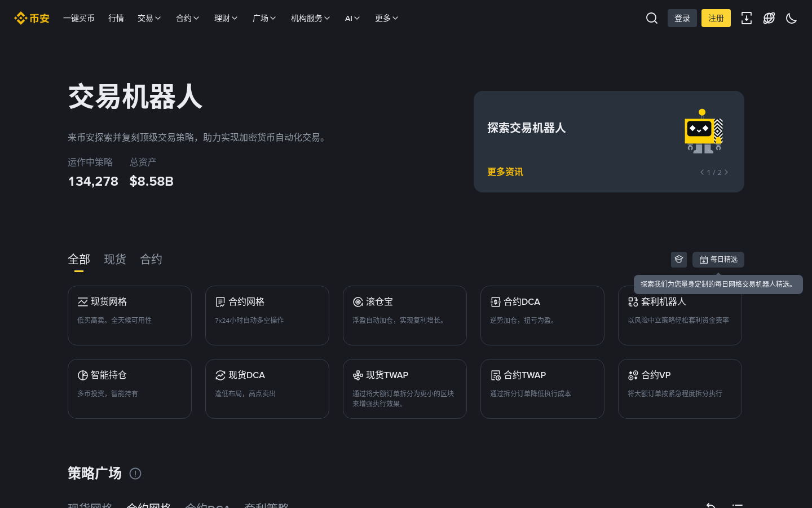This screenshot has width=812, height=508.
Task: Expand the 更多 dropdown menu
Action: pos(387,18)
